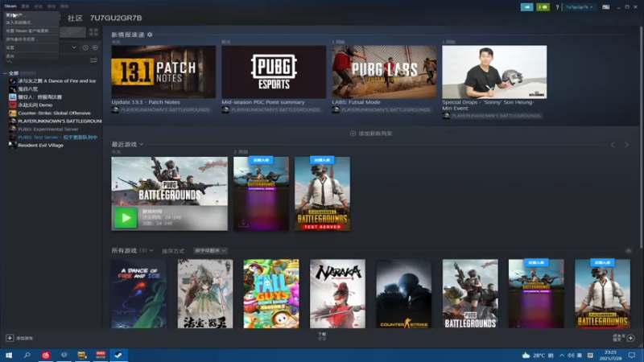Viewport: 644px width, 362px height.
Task: Open the 排序方式 sort order combo box
Action: coord(210,251)
